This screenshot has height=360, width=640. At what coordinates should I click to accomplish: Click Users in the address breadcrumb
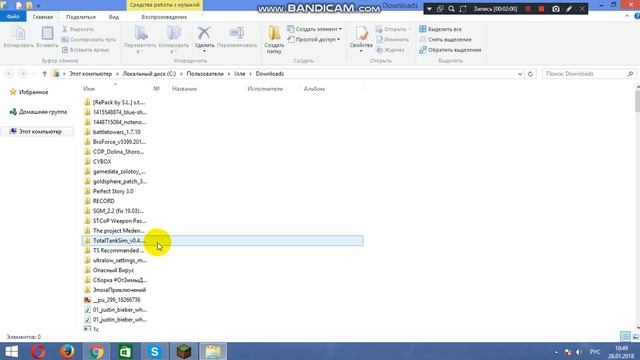point(205,74)
